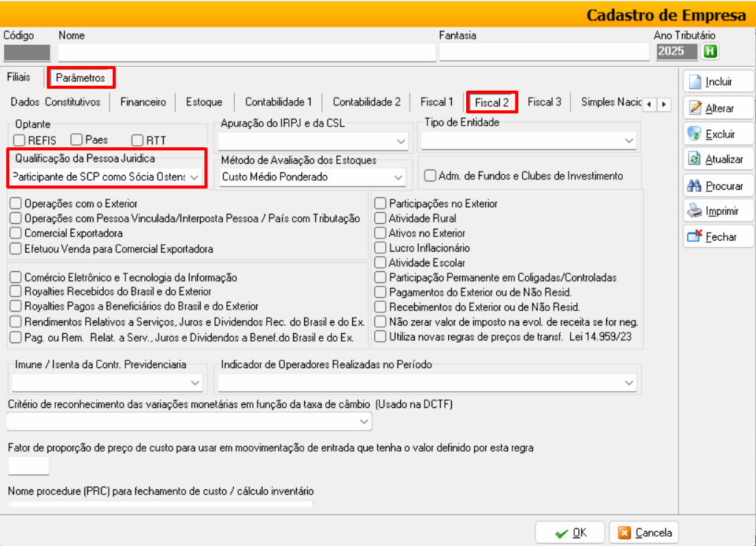Open the Tipo de Entidade dropdown
The image size is (756, 546).
coord(629,140)
